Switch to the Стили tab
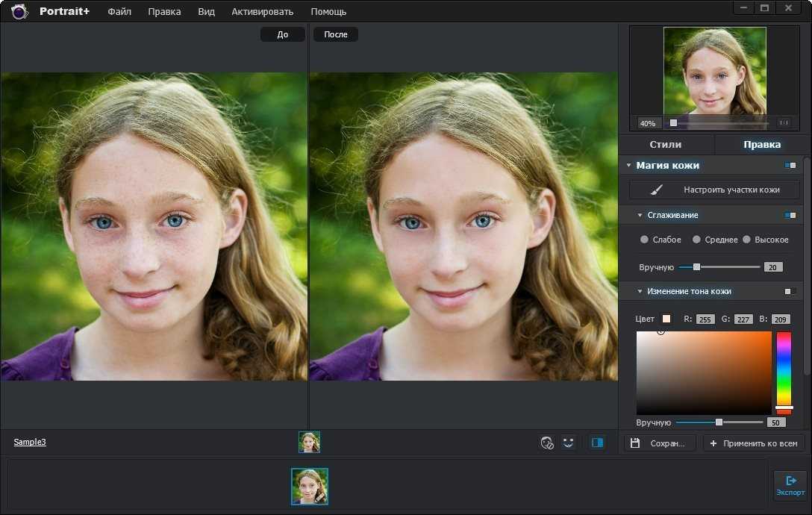 [x=666, y=145]
